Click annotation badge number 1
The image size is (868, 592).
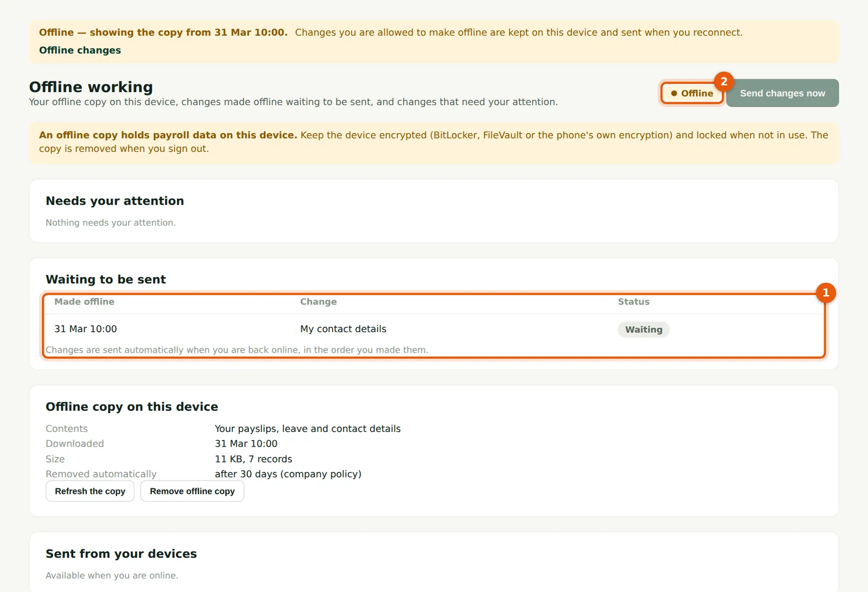(x=826, y=293)
